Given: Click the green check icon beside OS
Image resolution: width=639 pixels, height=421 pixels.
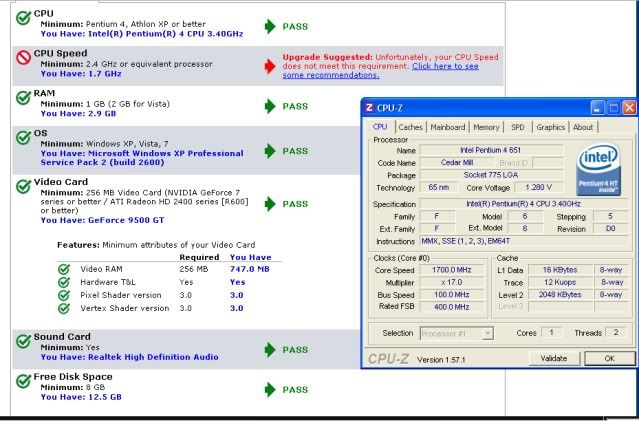Looking at the screenshot, I should coord(24,137).
